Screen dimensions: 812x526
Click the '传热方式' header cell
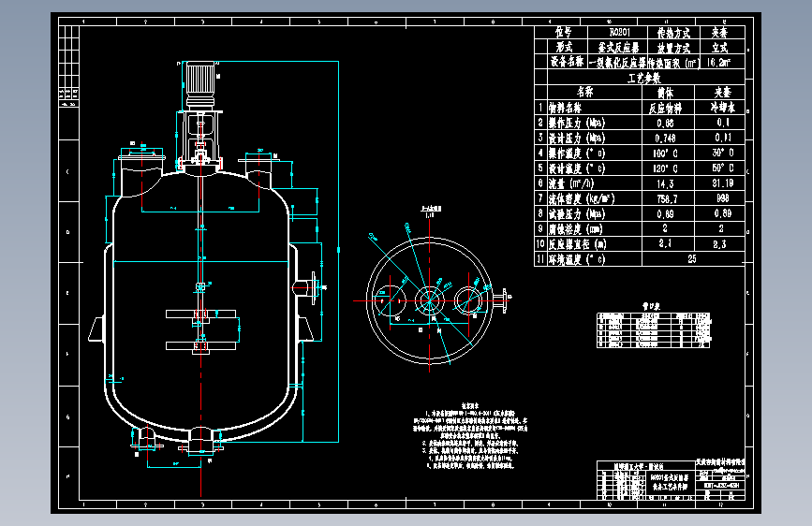673,33
